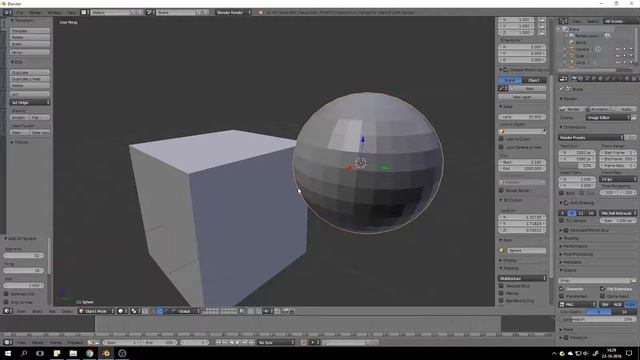Adjust the Segments slider in Add UV Sphere
640x360 pixels.
pos(24,256)
